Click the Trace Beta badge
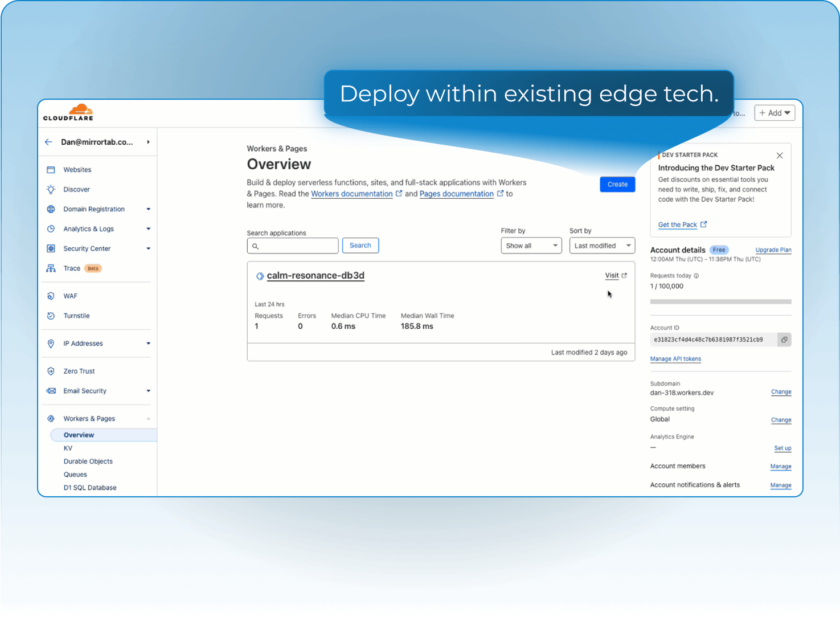This screenshot has width=840, height=637. (93, 268)
